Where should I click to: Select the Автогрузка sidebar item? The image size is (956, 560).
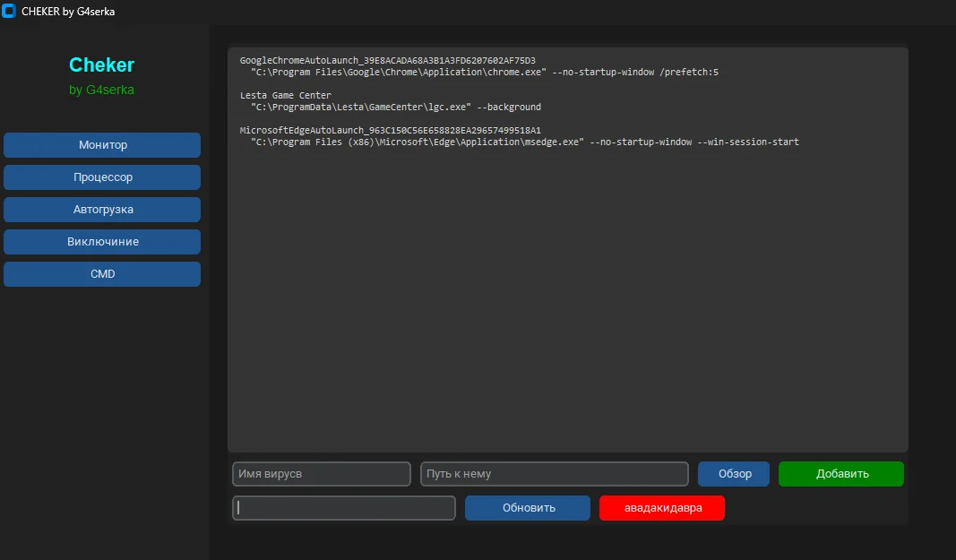tap(102, 210)
